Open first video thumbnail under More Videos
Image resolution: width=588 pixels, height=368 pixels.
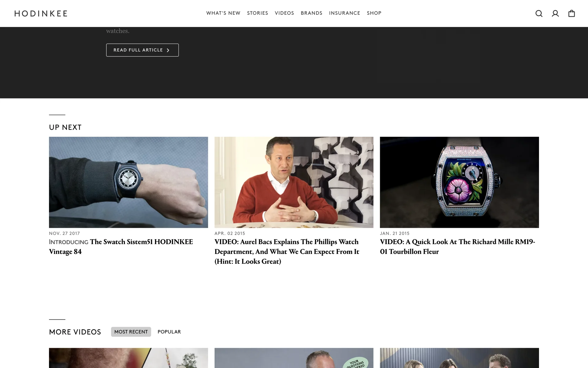(128, 358)
